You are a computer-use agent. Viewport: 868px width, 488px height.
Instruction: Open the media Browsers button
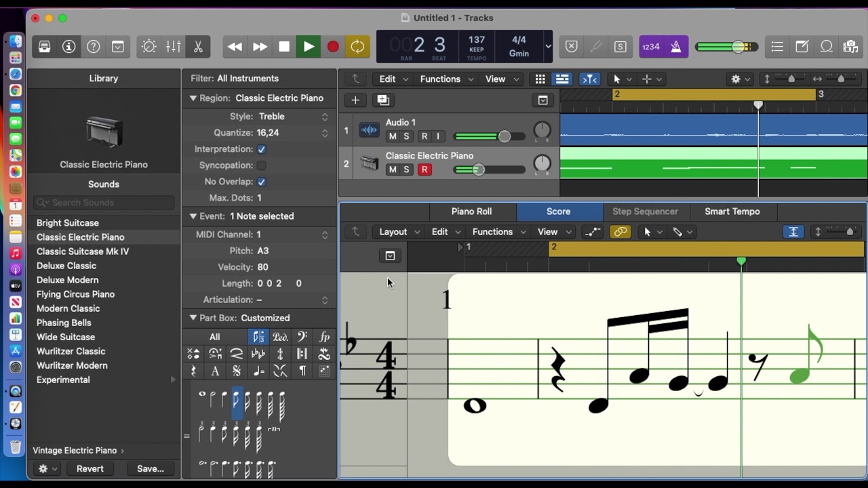coord(850,47)
